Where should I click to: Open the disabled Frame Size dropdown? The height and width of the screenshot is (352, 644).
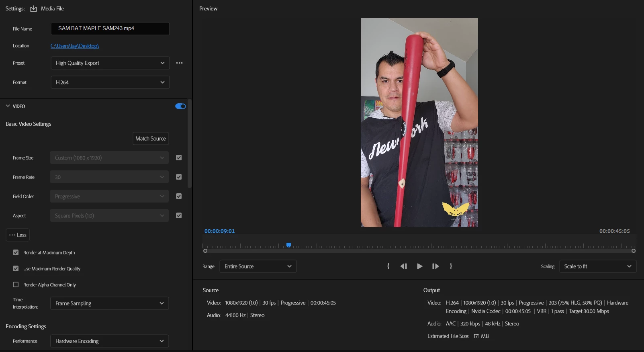[x=109, y=158]
